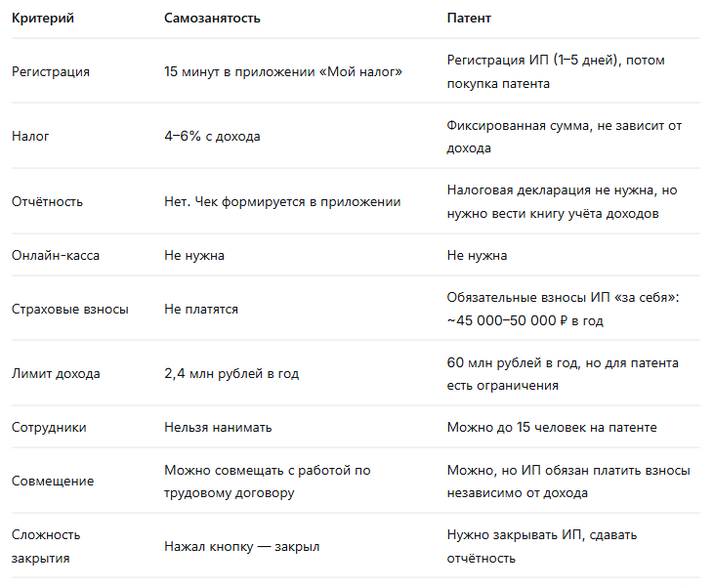Click the Совмещение row label
The image size is (714, 588).
(53, 481)
